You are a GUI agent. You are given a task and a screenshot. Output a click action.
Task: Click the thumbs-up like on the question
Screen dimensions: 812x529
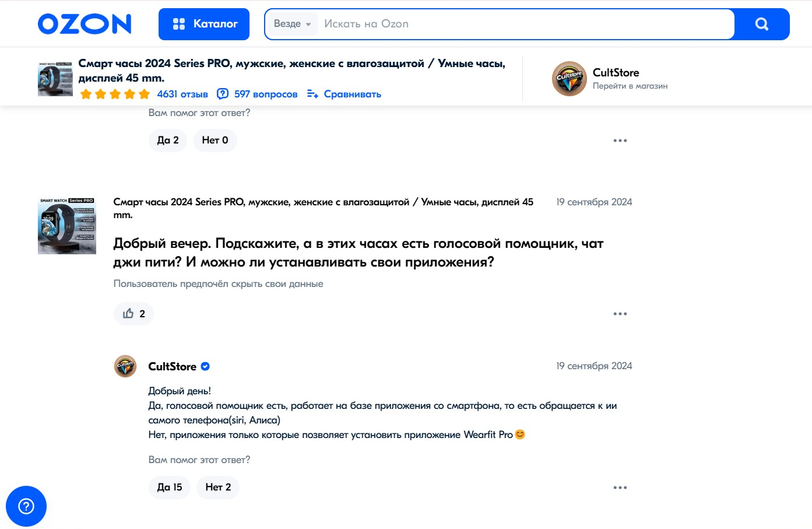click(x=133, y=314)
